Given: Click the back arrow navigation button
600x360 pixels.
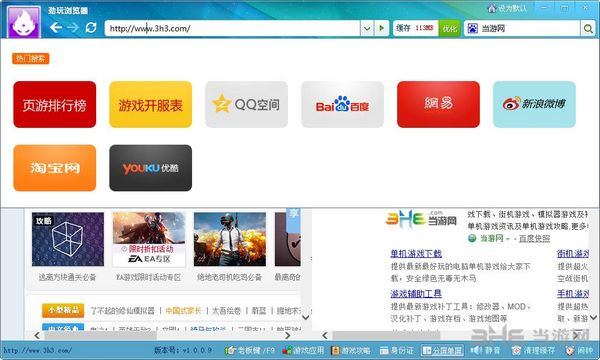Looking at the screenshot, I should pyautogui.click(x=56, y=28).
